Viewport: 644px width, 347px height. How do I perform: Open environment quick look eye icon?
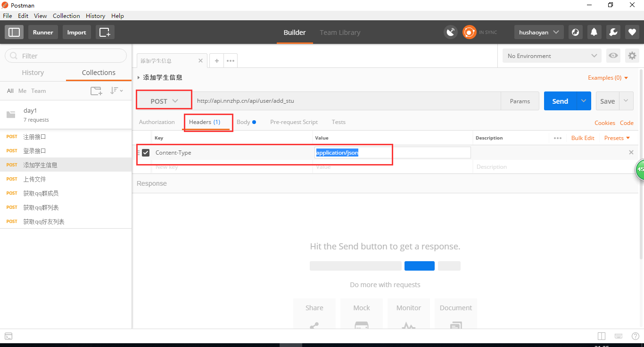click(x=613, y=56)
